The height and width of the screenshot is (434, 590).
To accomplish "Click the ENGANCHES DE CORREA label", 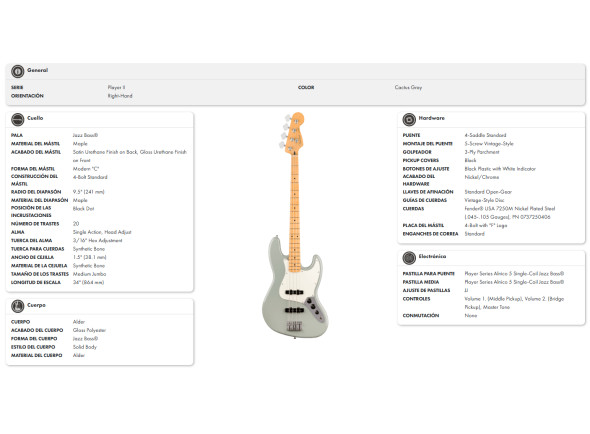I will tap(430, 234).
